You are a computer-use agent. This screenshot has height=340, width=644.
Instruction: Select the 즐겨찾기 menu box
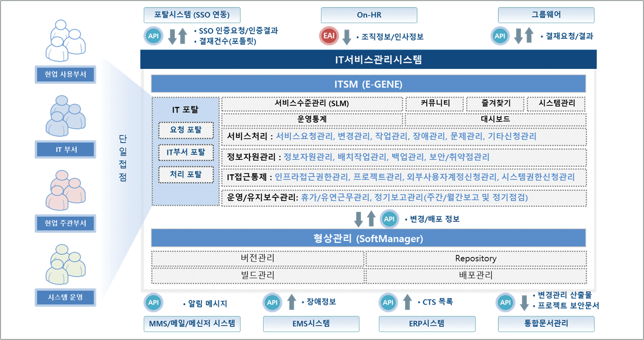click(495, 104)
